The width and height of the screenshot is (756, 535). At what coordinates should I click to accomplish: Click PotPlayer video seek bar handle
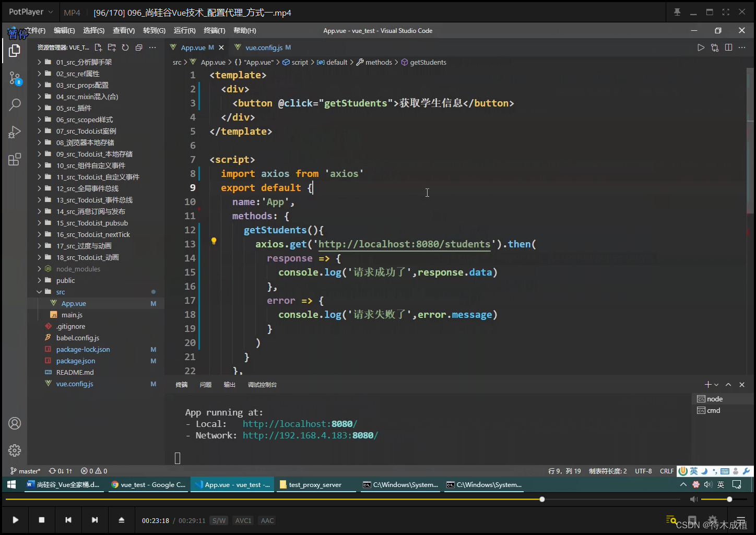[x=542, y=500]
